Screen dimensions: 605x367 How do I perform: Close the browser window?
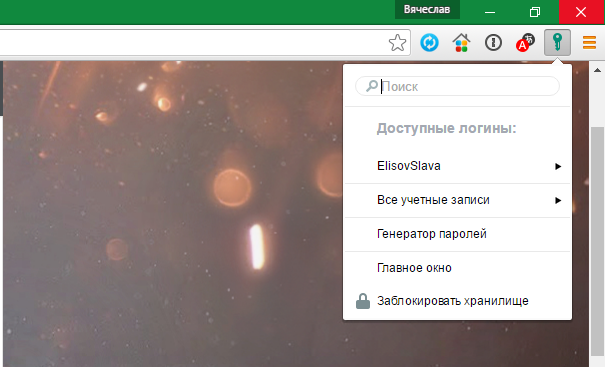coord(581,12)
